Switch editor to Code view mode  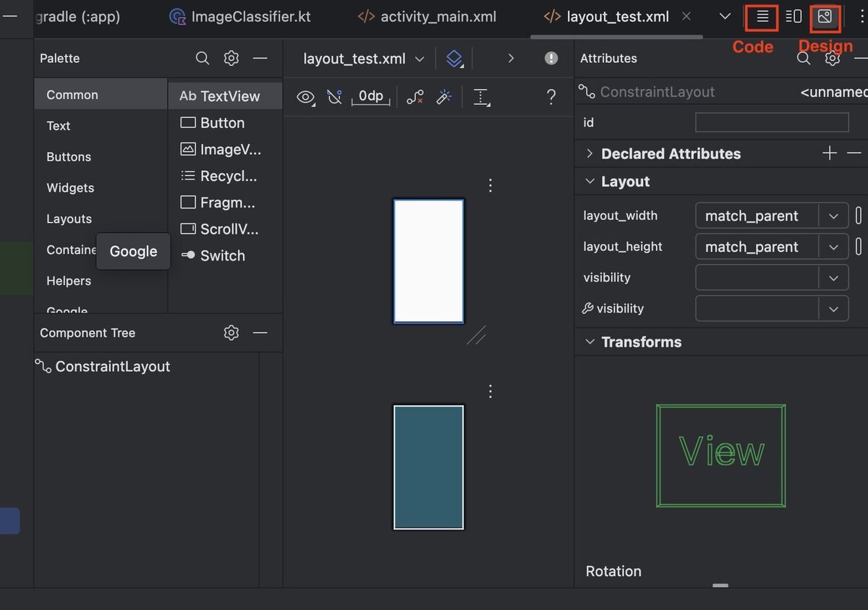(762, 17)
